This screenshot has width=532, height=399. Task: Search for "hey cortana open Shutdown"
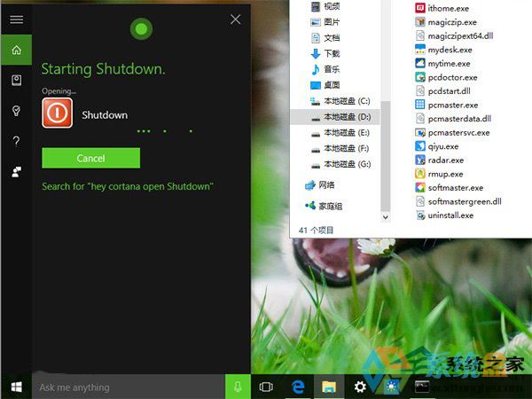128,186
